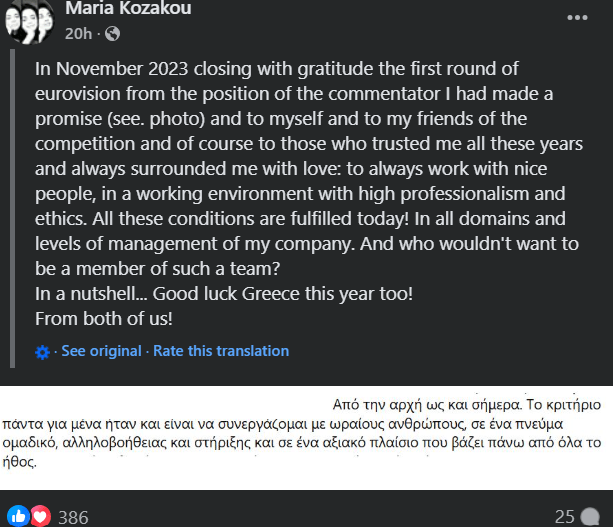Click the comment bubble icon

point(590,517)
